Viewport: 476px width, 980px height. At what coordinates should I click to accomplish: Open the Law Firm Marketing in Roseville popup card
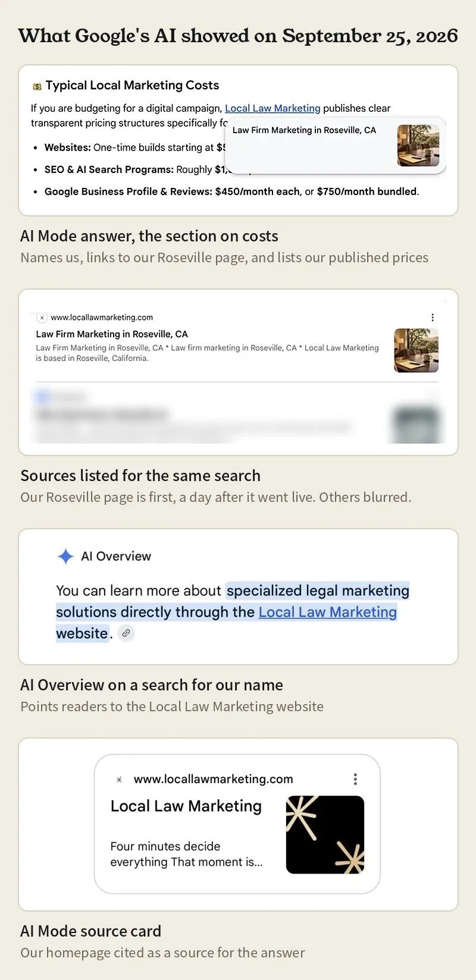coord(336,145)
